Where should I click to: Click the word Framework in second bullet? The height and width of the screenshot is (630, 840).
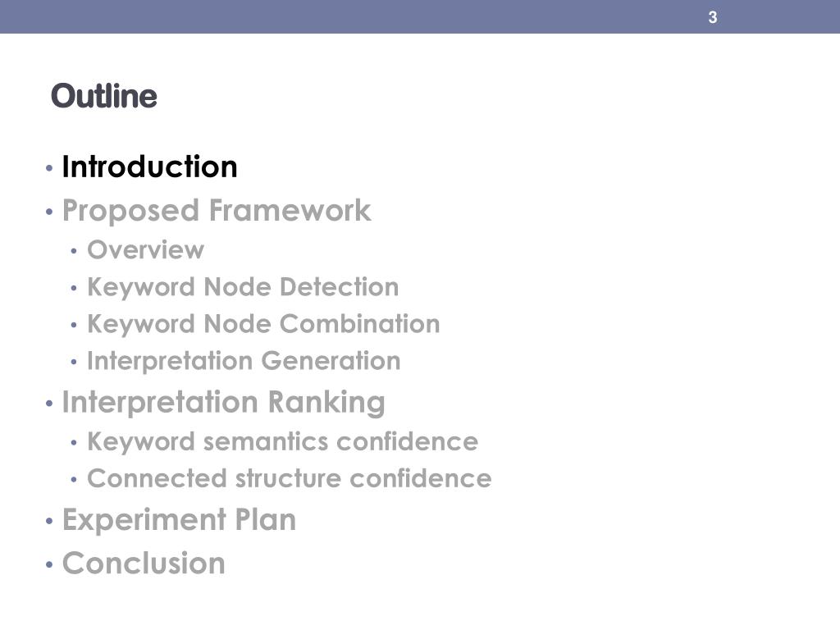(290, 210)
